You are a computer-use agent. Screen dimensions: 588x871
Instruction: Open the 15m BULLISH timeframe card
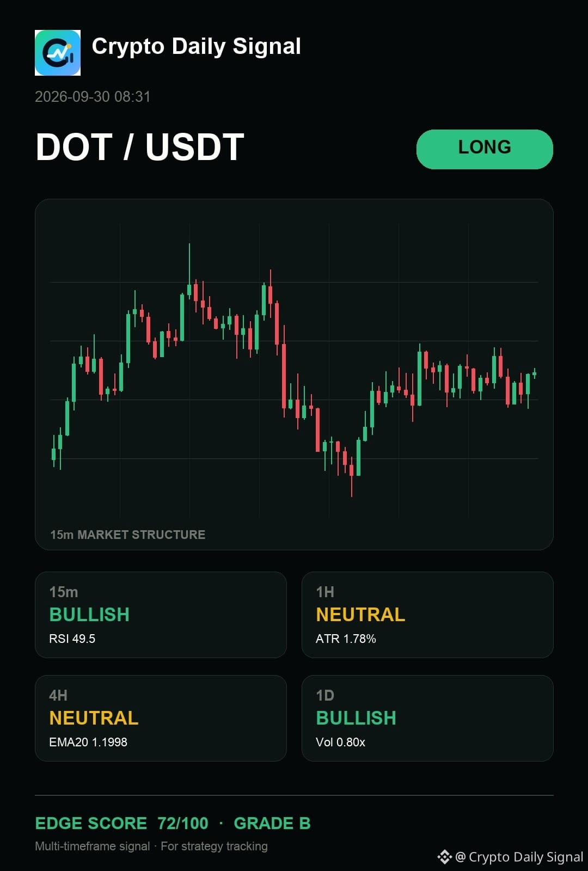click(x=161, y=615)
